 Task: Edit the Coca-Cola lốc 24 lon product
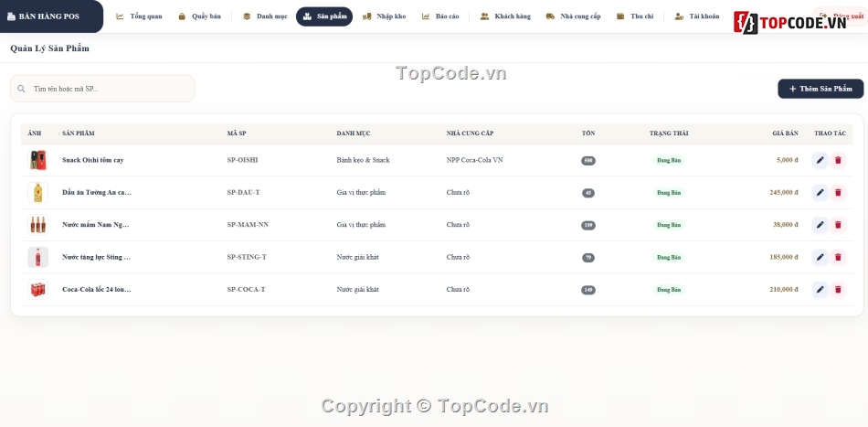click(820, 290)
